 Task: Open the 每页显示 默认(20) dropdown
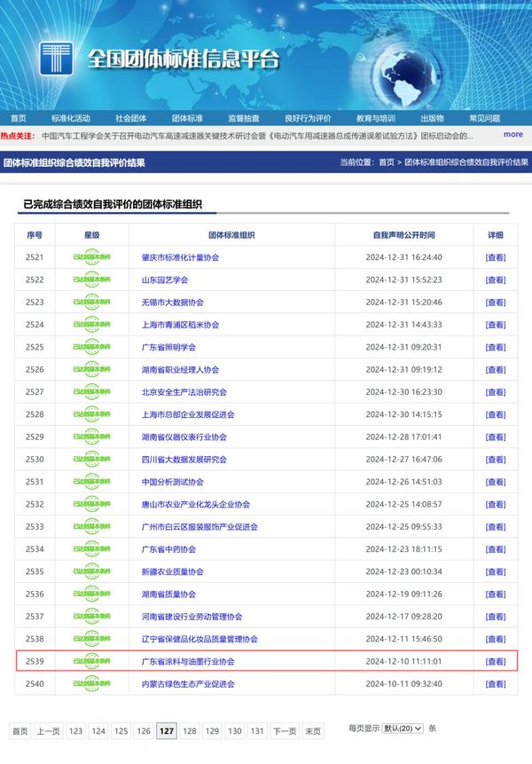(x=403, y=729)
